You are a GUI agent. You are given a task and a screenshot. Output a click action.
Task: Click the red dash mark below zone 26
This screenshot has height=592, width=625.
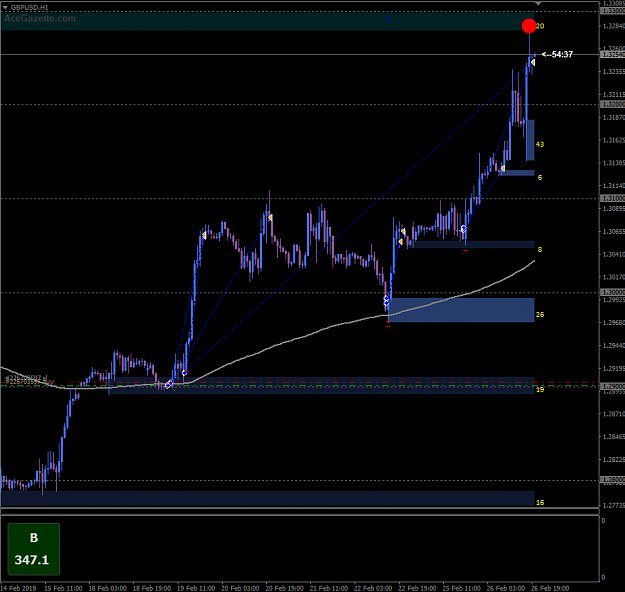click(388, 327)
